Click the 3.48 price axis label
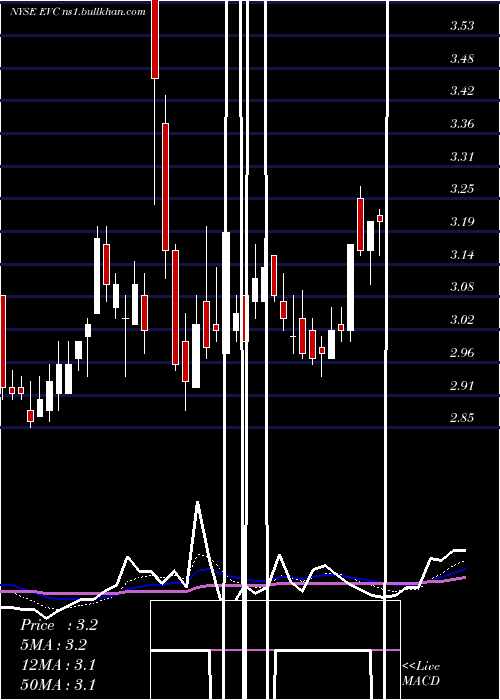The width and height of the screenshot is (500, 700). [x=462, y=58]
